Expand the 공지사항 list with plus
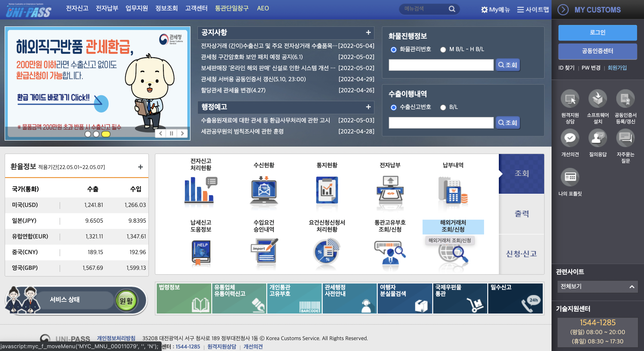 pyautogui.click(x=368, y=33)
